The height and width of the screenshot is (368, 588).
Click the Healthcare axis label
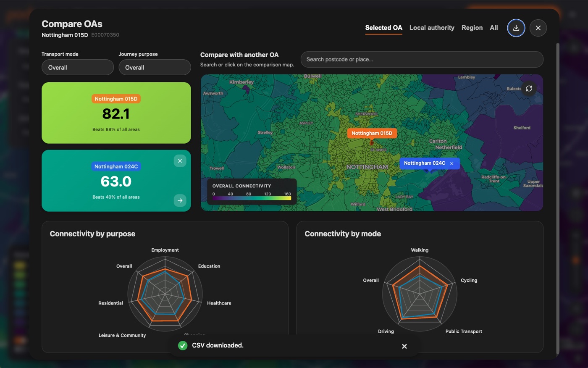[219, 303]
